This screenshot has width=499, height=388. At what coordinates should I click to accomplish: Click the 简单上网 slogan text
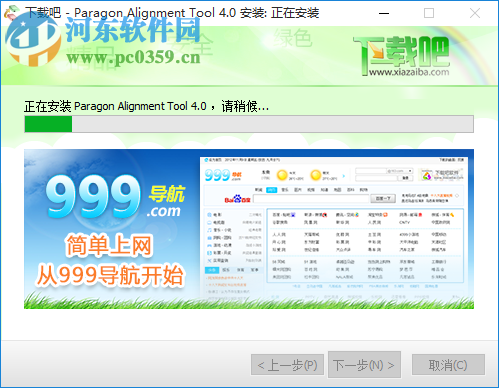(x=109, y=245)
